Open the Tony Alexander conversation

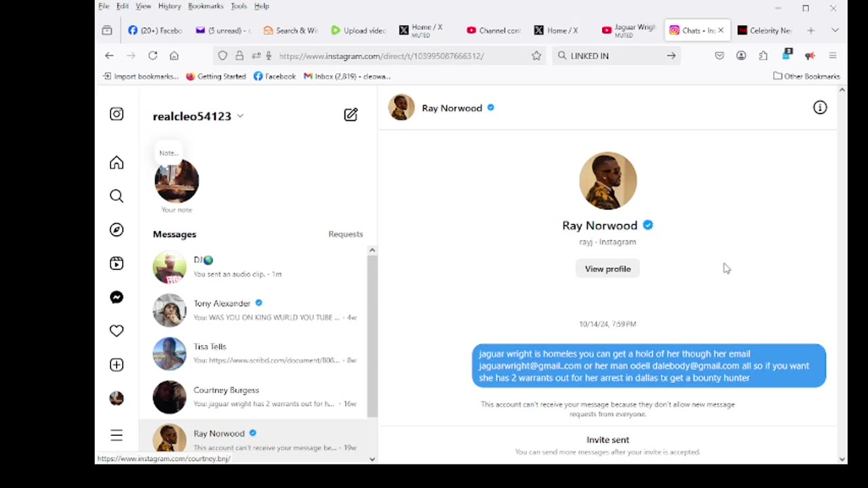tap(252, 310)
